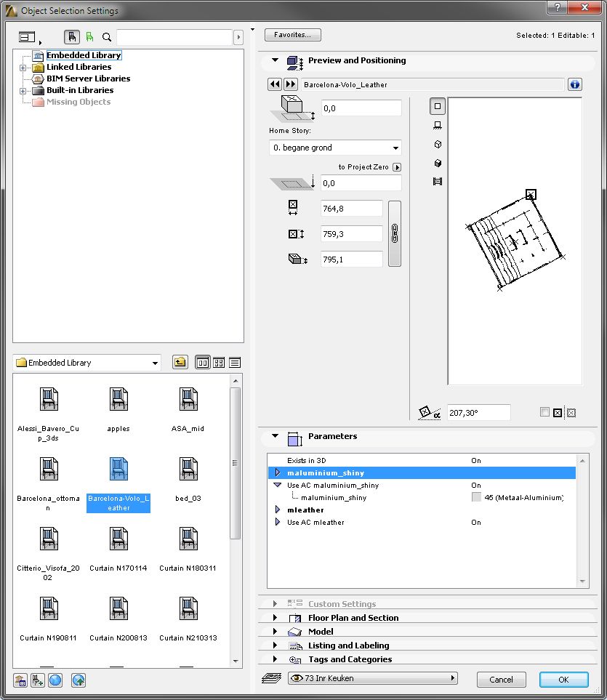
Task: Toggle the boxed X anchor option
Action: click(558, 413)
